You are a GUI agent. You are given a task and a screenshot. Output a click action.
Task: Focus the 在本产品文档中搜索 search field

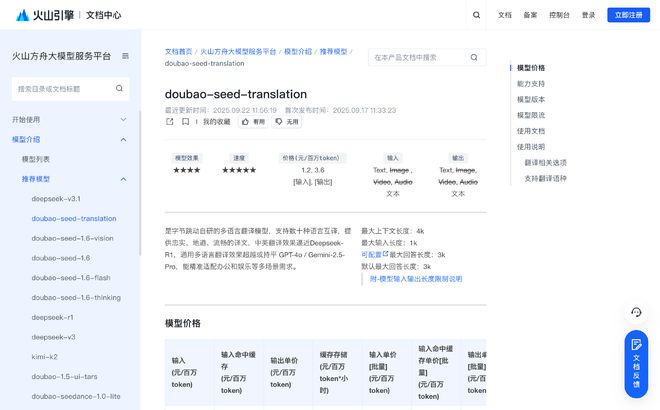[x=427, y=57]
